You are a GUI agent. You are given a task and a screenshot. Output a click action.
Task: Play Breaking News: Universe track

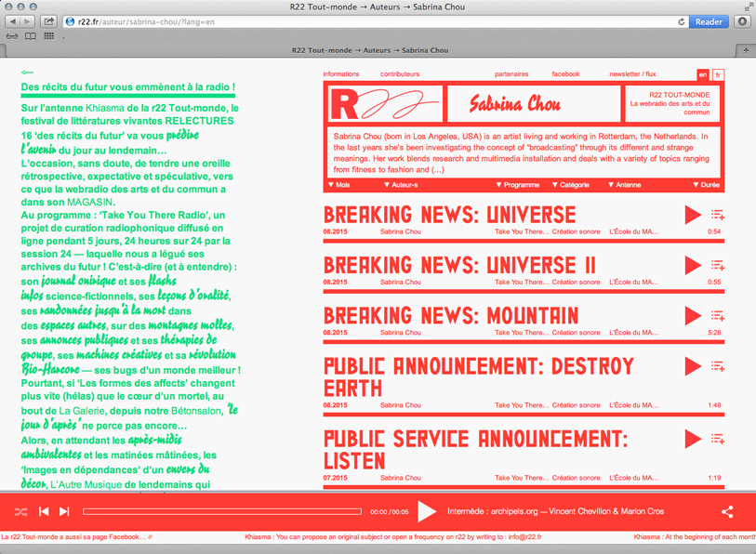tap(693, 215)
